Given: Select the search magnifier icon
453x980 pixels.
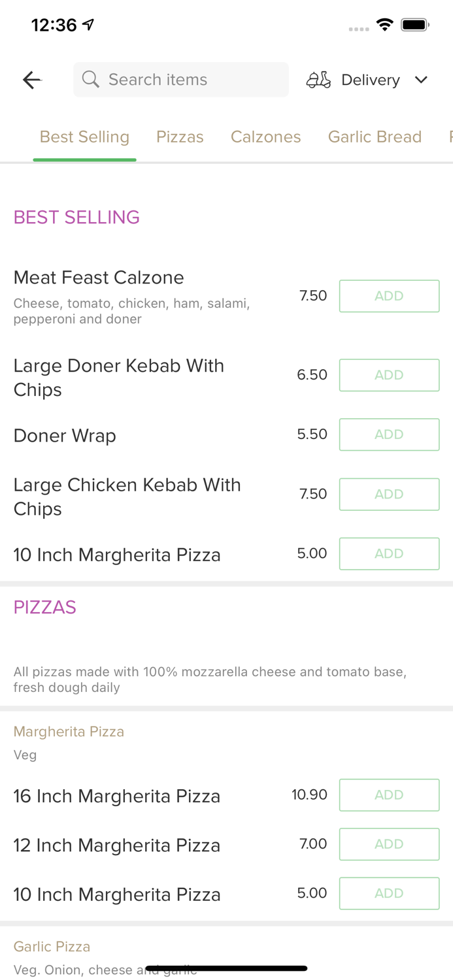Looking at the screenshot, I should (91, 79).
